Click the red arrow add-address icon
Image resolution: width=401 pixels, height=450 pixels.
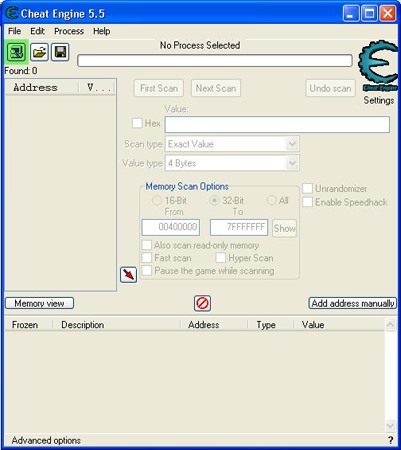[x=129, y=275]
